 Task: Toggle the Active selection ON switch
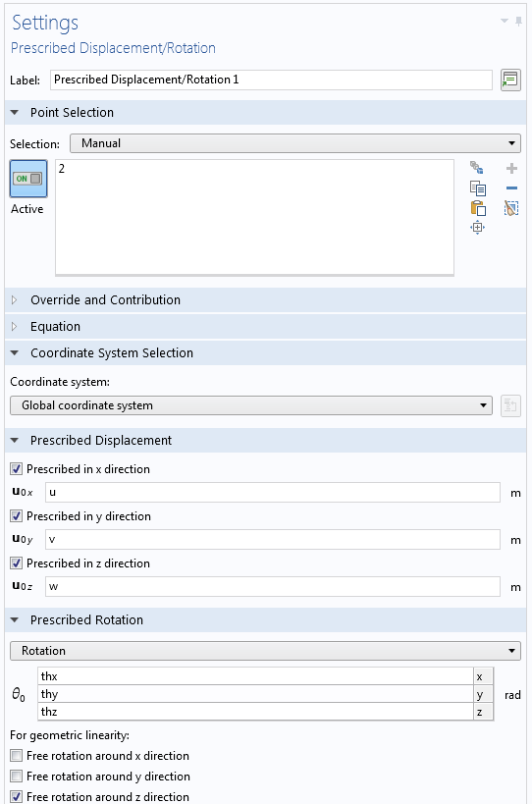coord(28,179)
